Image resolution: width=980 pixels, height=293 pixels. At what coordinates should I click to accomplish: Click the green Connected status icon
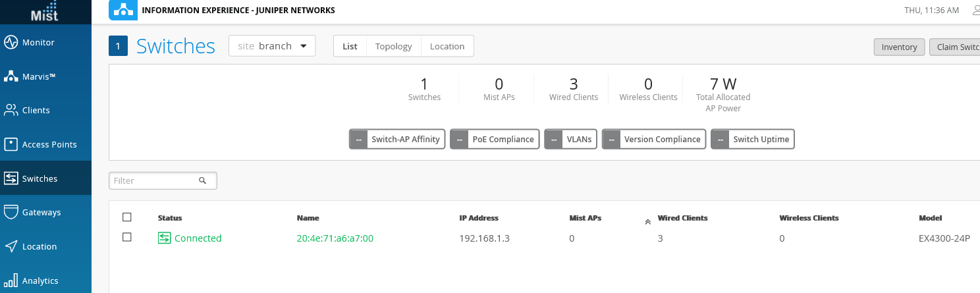point(164,238)
